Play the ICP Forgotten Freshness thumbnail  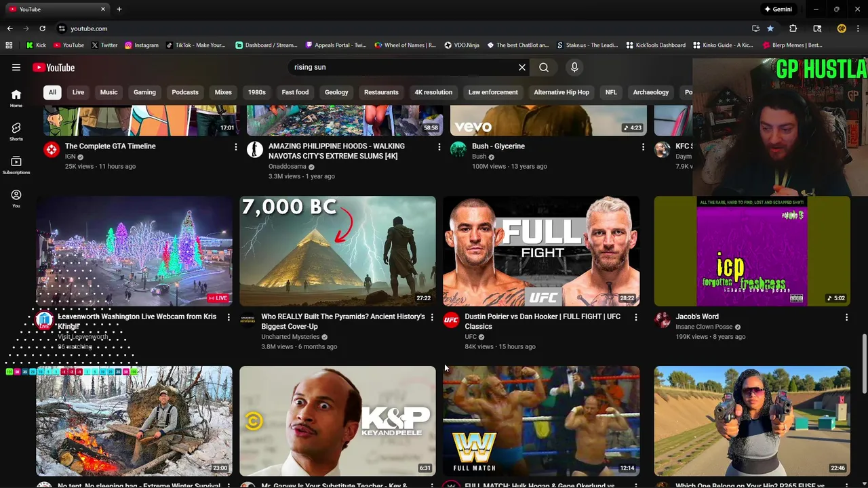752,251
